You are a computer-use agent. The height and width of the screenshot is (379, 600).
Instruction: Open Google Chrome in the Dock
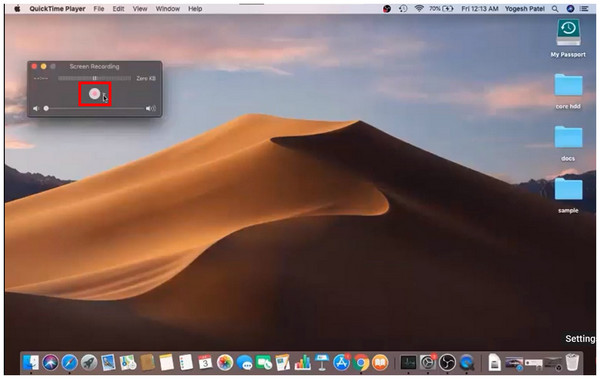coord(360,362)
